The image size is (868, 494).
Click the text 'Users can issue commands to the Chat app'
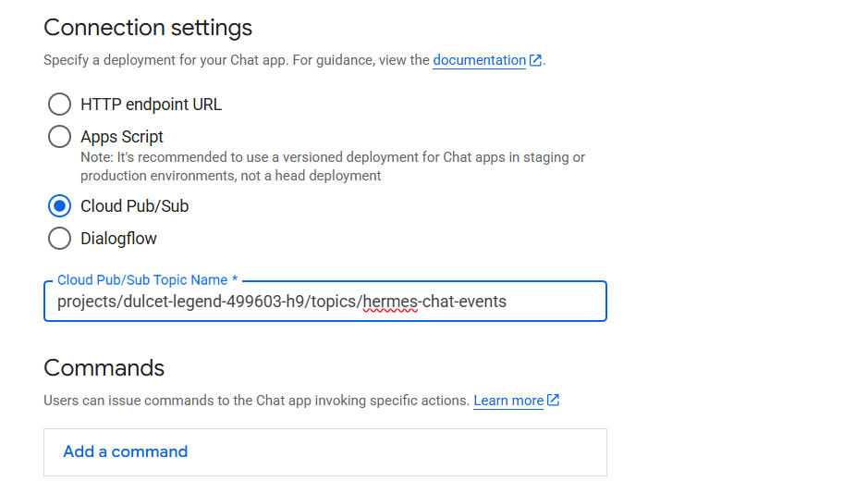177,401
